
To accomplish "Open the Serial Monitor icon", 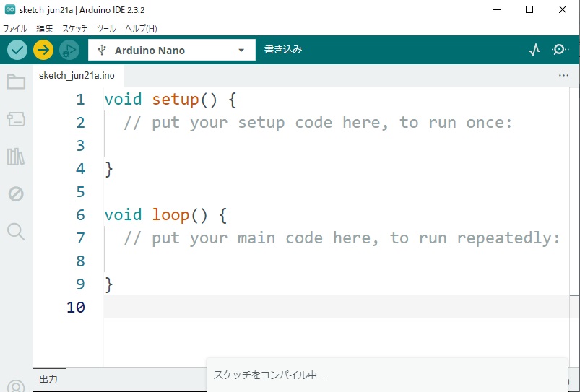I will tap(560, 50).
